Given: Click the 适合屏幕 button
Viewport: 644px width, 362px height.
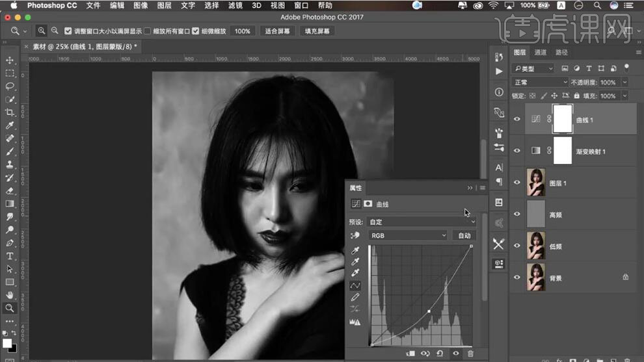Looking at the screenshot, I should [278, 31].
